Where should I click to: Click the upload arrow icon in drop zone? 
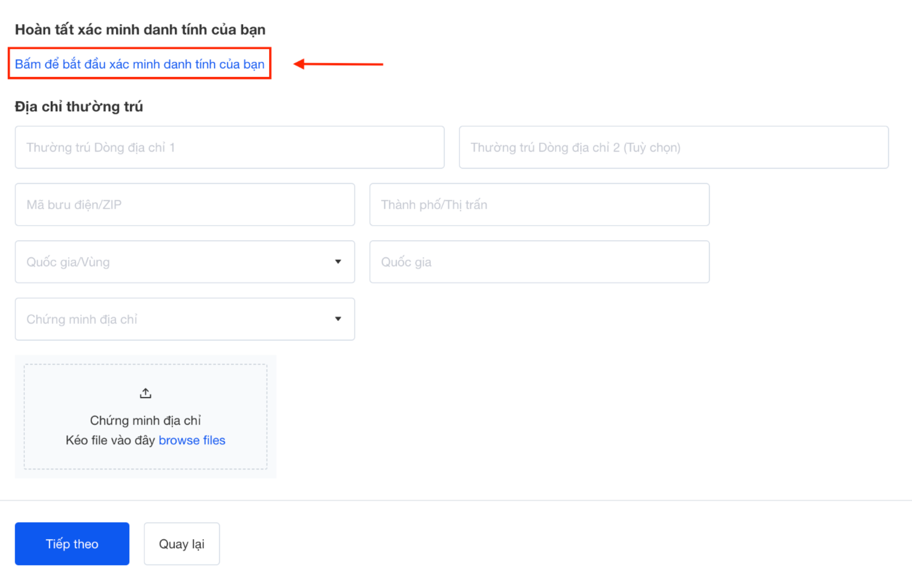145,393
